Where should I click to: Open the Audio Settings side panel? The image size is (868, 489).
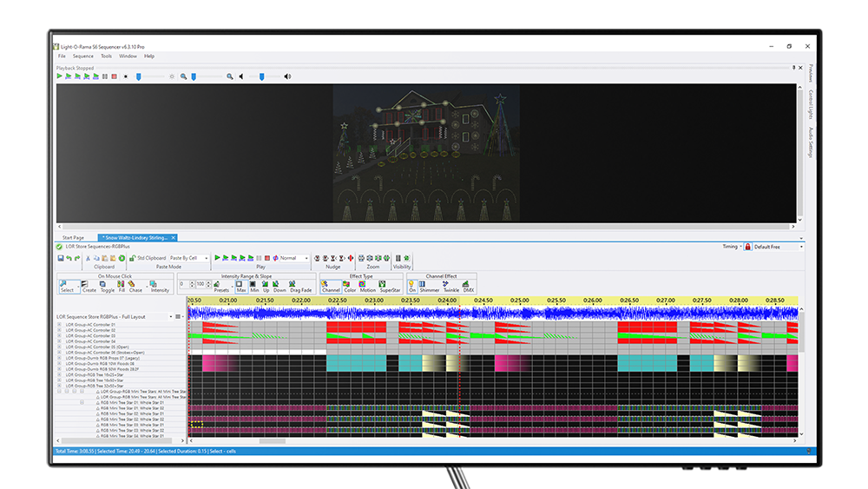click(810, 142)
